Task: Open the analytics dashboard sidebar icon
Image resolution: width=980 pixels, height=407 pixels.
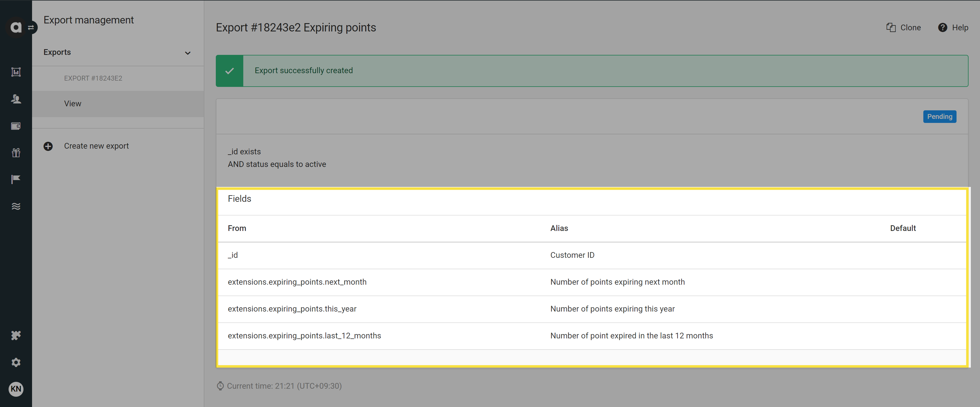Action: coord(15,72)
